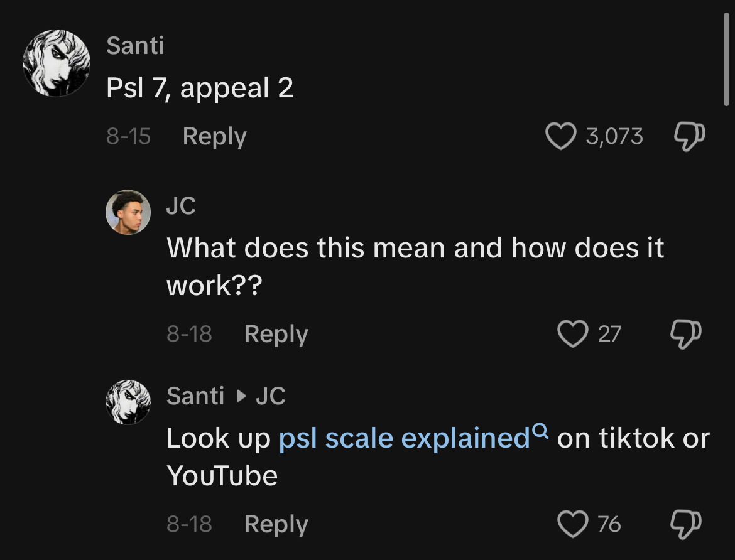Reply to Santi's "Look up" comment

click(276, 524)
